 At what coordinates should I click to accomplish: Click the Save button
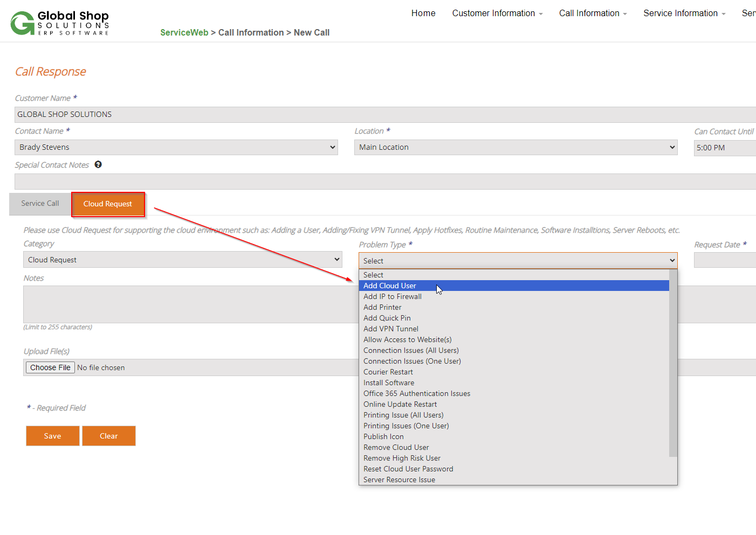pyautogui.click(x=53, y=436)
